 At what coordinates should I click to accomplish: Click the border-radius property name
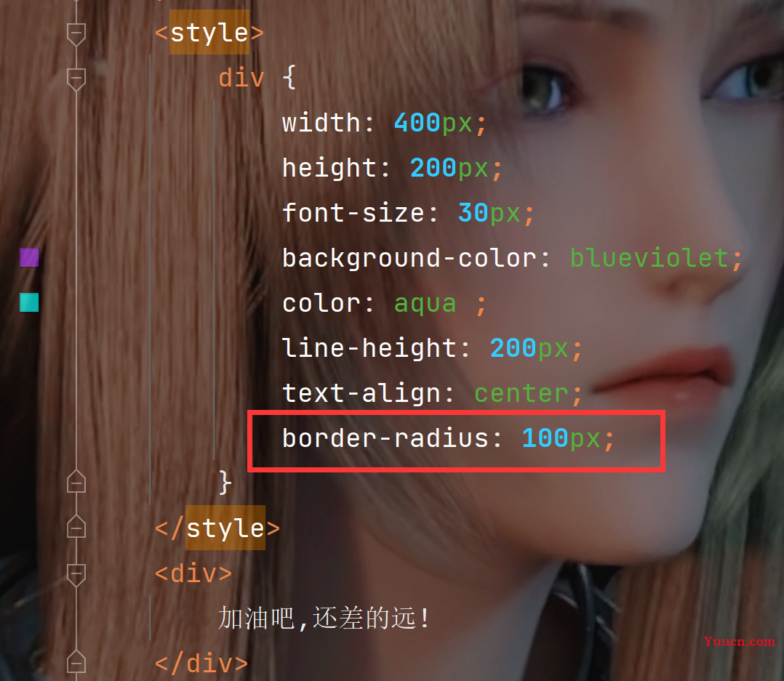tap(385, 439)
